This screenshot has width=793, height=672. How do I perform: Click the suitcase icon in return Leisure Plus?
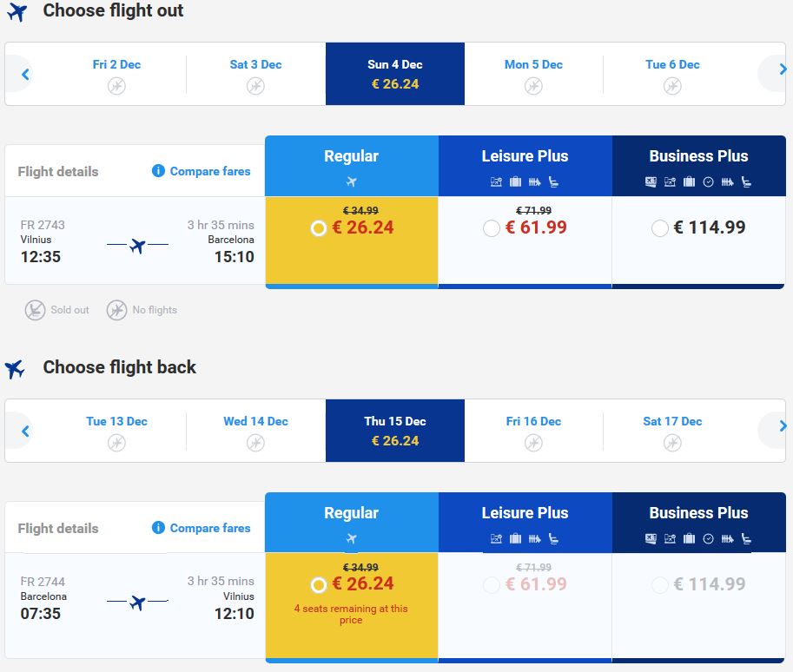515,539
